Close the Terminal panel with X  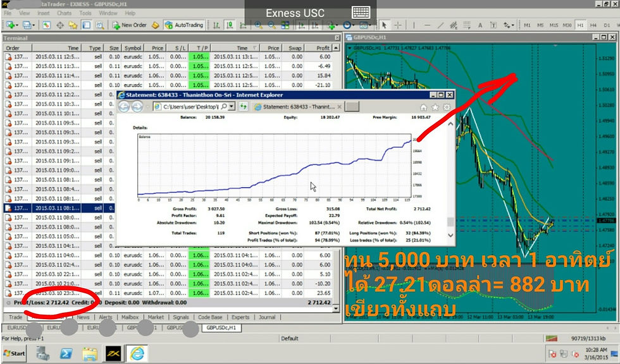click(337, 38)
